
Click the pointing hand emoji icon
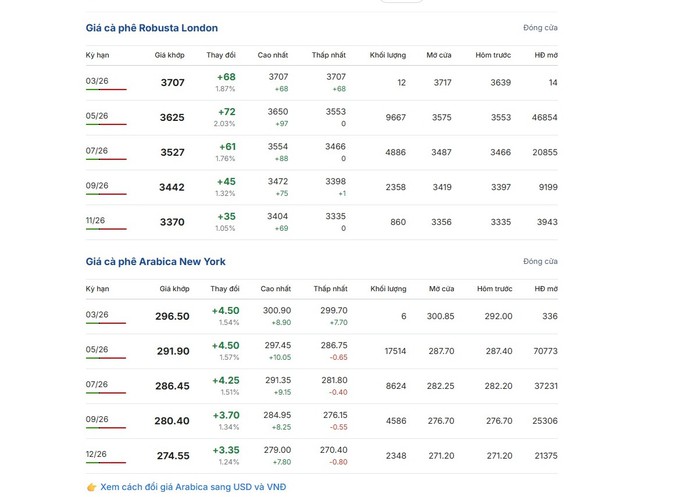click(x=92, y=487)
